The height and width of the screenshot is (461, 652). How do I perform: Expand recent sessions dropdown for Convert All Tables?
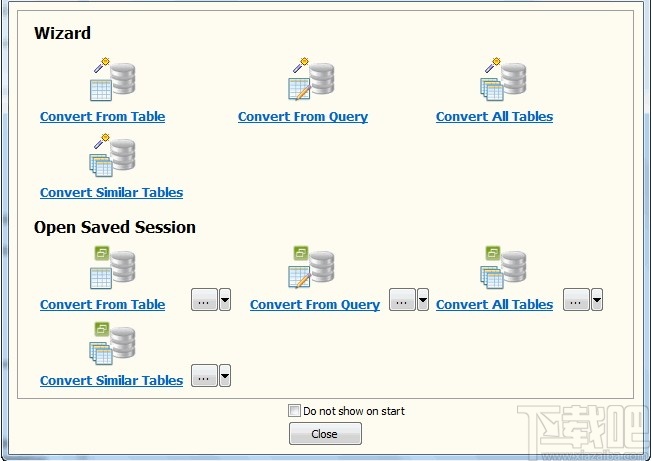click(x=597, y=300)
